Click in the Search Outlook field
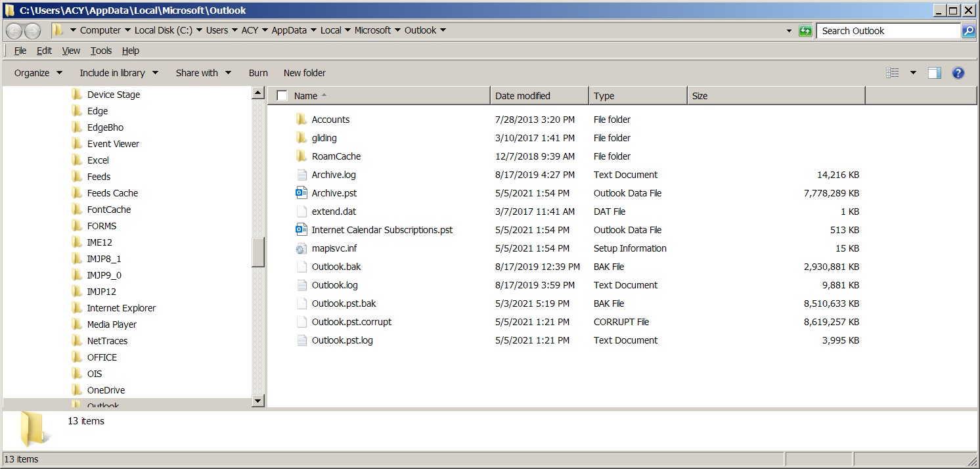980x469 pixels. point(889,31)
